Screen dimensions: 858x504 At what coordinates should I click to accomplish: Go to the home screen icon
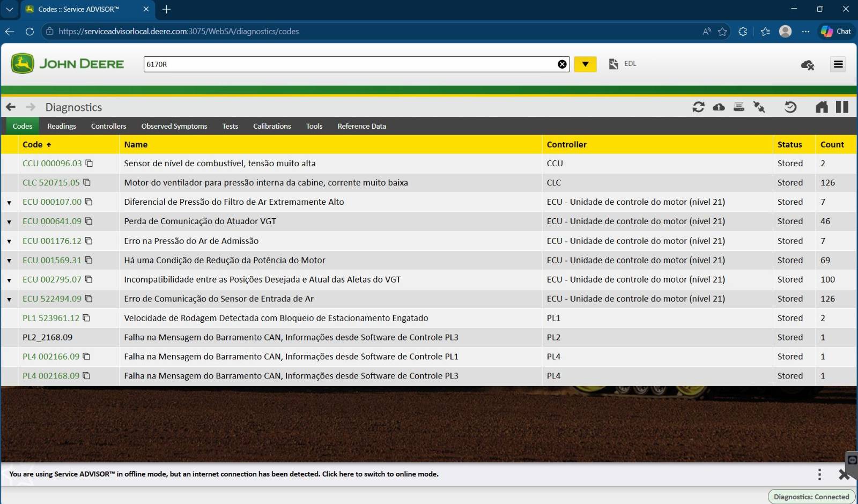tap(822, 107)
